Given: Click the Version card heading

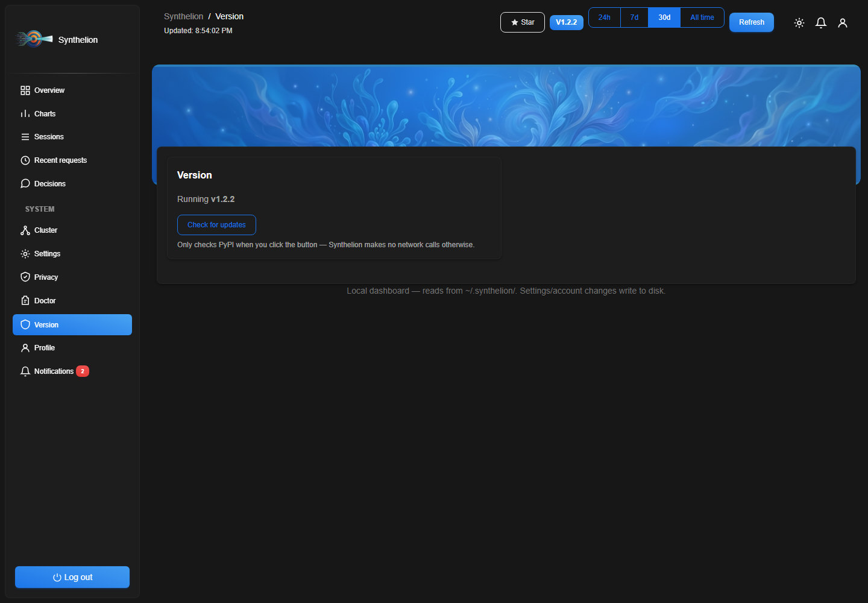Looking at the screenshot, I should click(195, 175).
